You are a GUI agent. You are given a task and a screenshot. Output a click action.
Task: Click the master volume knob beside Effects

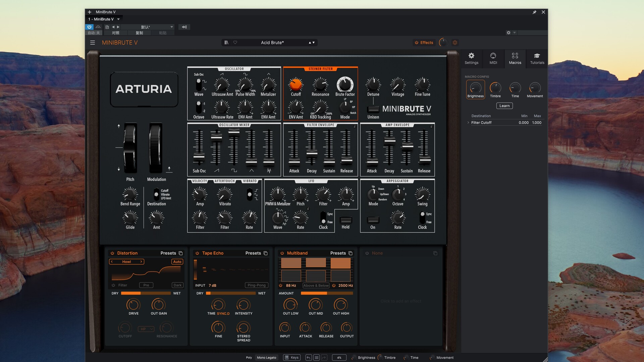[443, 43]
